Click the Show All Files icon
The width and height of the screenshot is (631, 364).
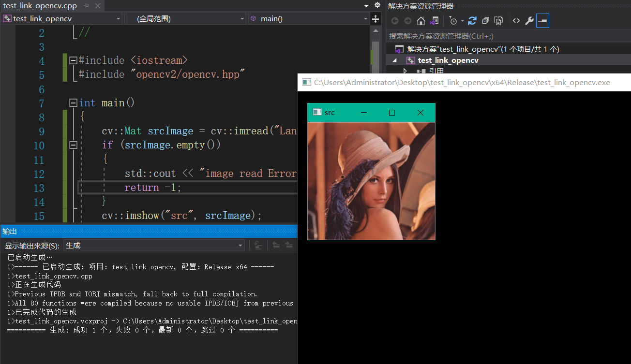(498, 21)
